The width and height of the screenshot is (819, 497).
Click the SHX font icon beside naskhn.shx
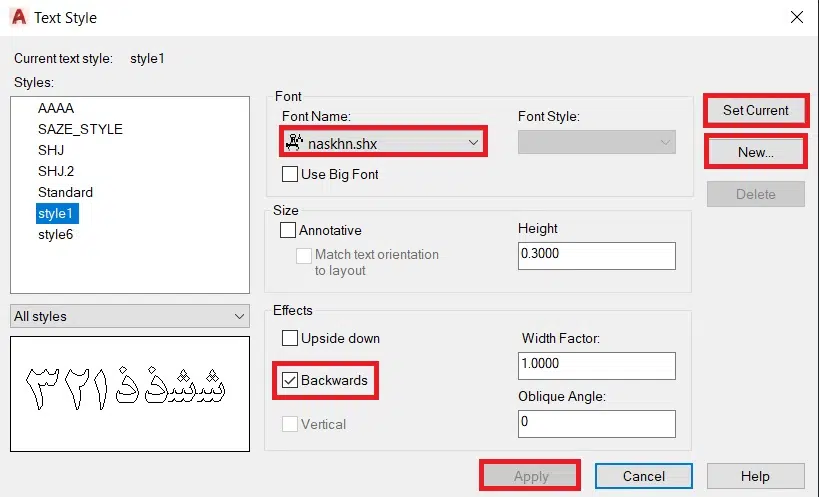coord(294,143)
